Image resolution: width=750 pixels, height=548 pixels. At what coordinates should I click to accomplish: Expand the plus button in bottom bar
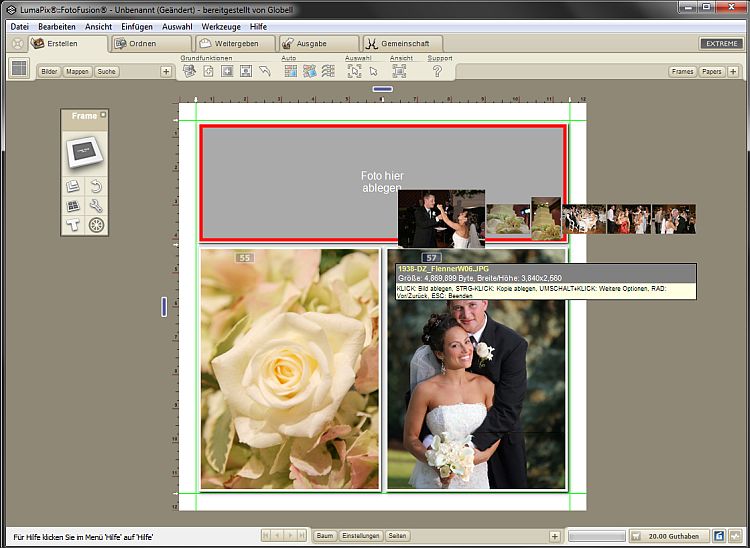555,536
